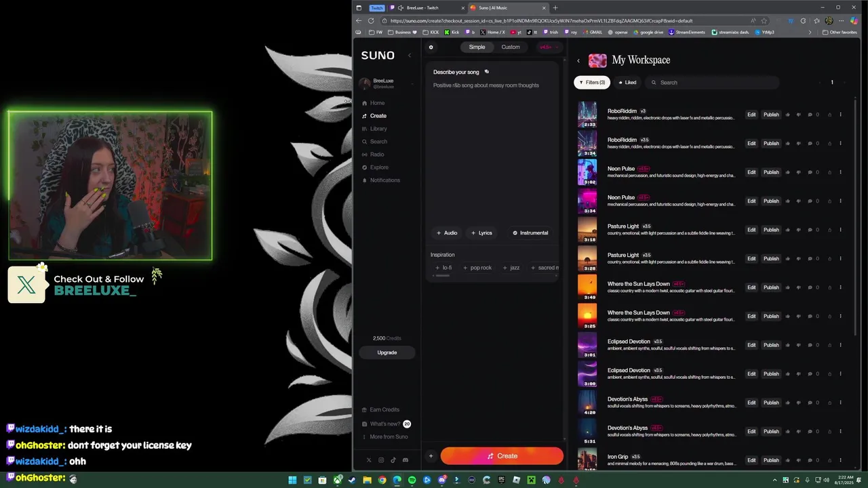Toggle the Instrumental option
The image size is (868, 488).
(530, 232)
